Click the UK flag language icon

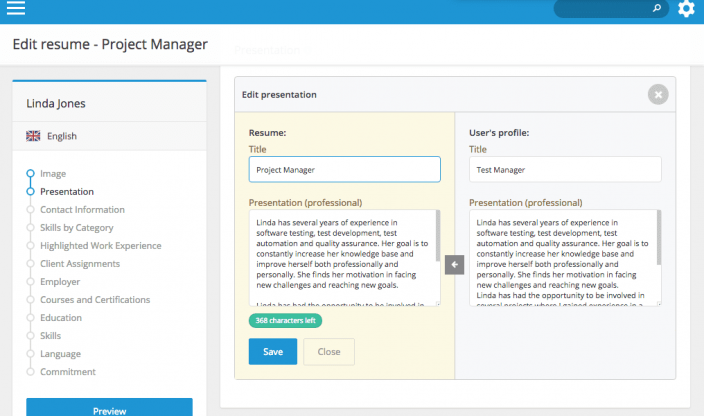coord(33,136)
